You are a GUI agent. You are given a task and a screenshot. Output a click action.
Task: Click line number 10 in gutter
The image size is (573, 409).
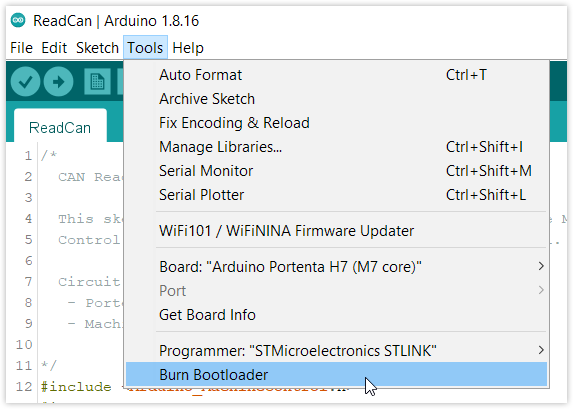[x=24, y=345]
